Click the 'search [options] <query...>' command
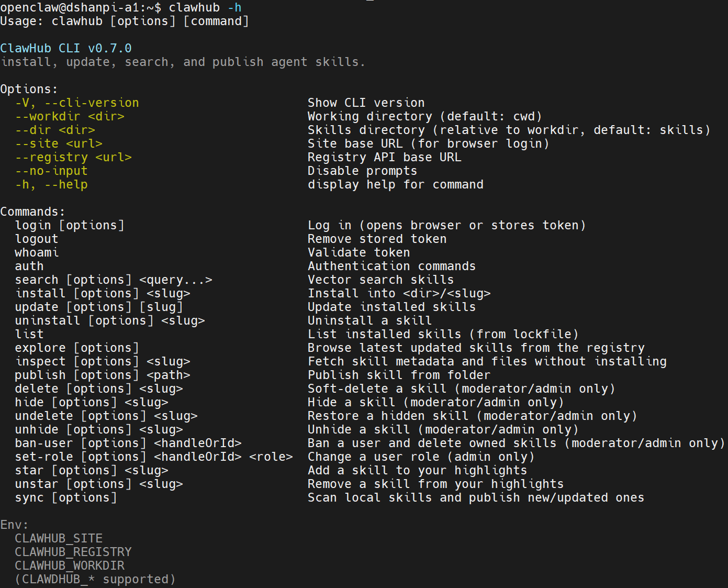This screenshot has width=728, height=588. (114, 280)
